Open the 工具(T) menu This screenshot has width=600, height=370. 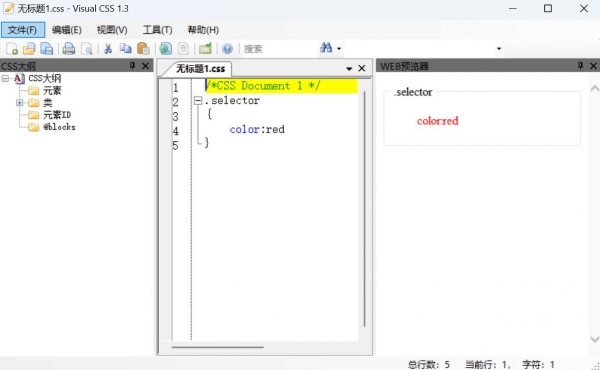157,30
